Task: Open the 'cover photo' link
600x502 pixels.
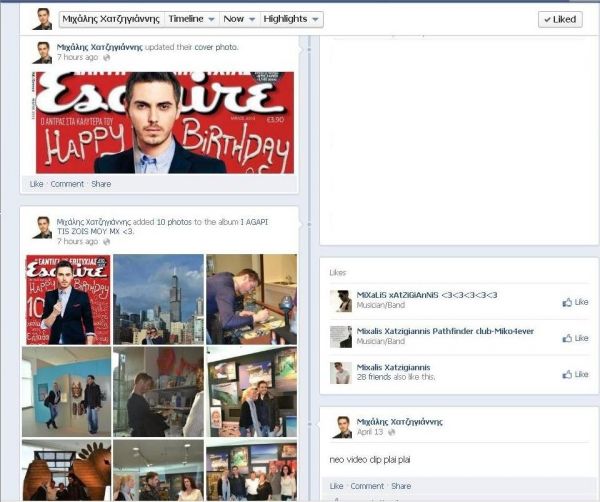Action: 216,47
